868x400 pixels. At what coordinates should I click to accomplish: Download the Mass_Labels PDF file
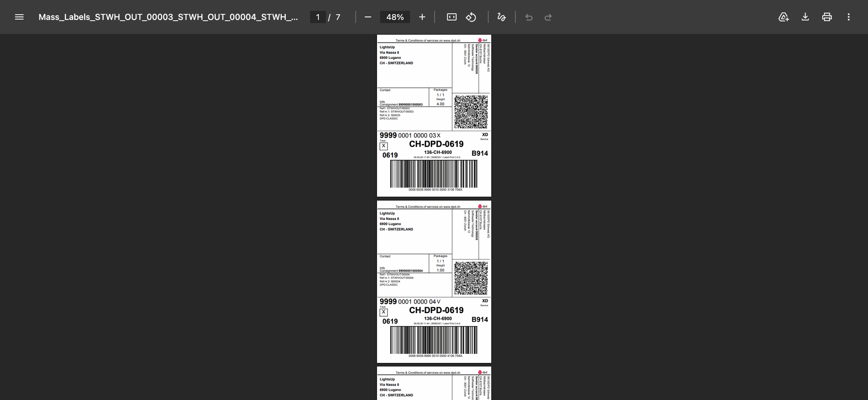click(x=805, y=17)
